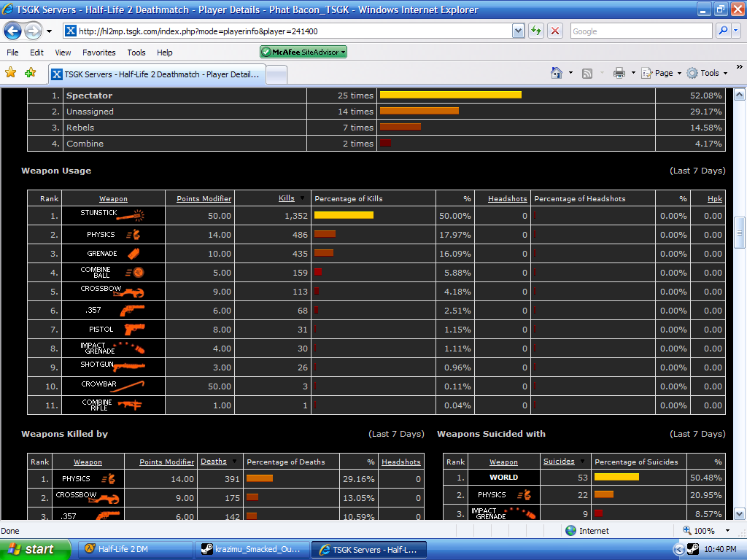The width and height of the screenshot is (747, 560).
Task: Stop loading with the red X icon
Action: click(x=555, y=31)
